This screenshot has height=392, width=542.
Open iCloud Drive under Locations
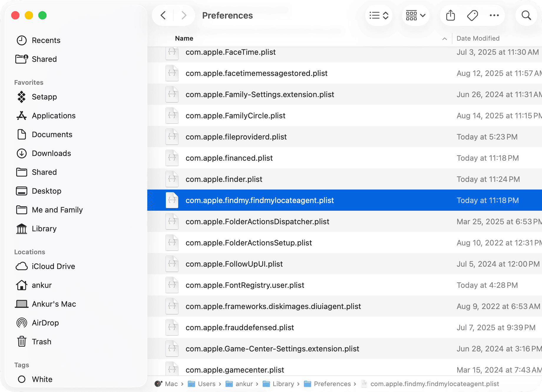click(x=53, y=266)
